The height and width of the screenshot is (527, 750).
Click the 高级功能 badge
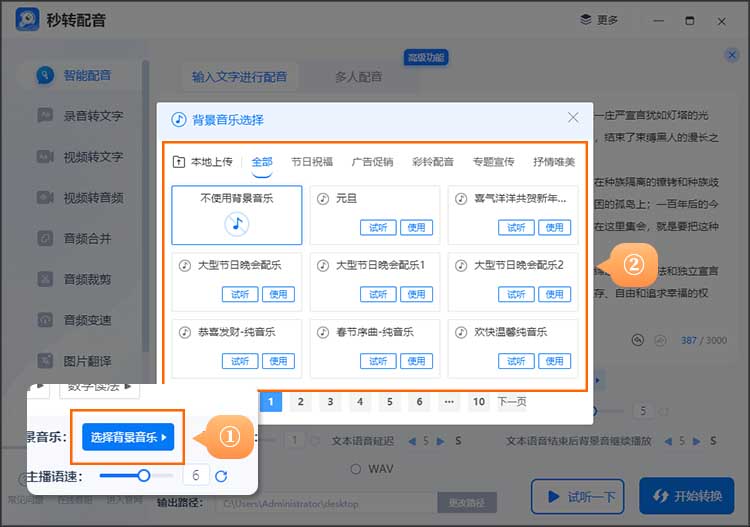point(426,58)
